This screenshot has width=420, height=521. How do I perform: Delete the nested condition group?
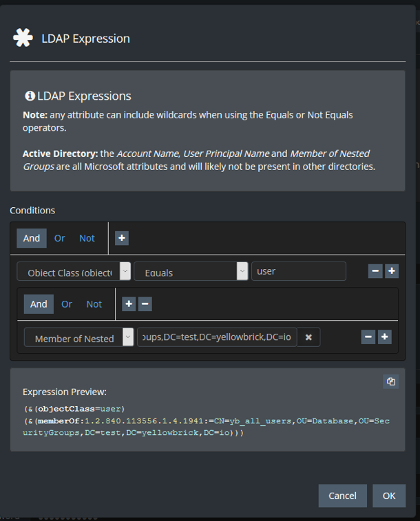145,304
